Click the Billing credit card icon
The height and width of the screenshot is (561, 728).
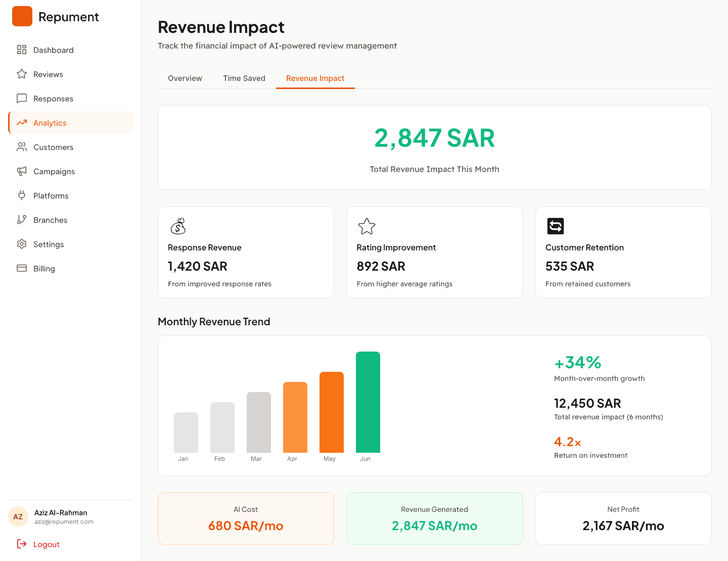(x=22, y=268)
